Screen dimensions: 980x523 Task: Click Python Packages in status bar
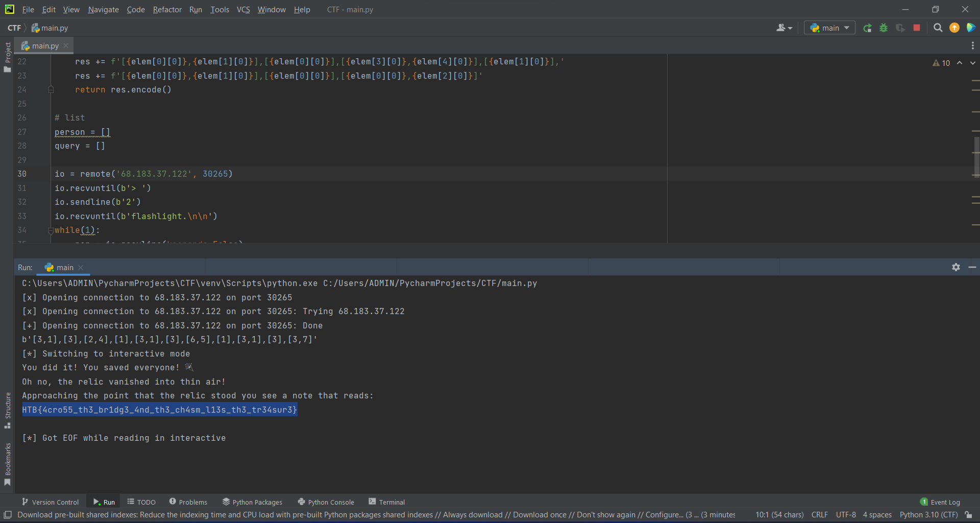[x=253, y=502]
